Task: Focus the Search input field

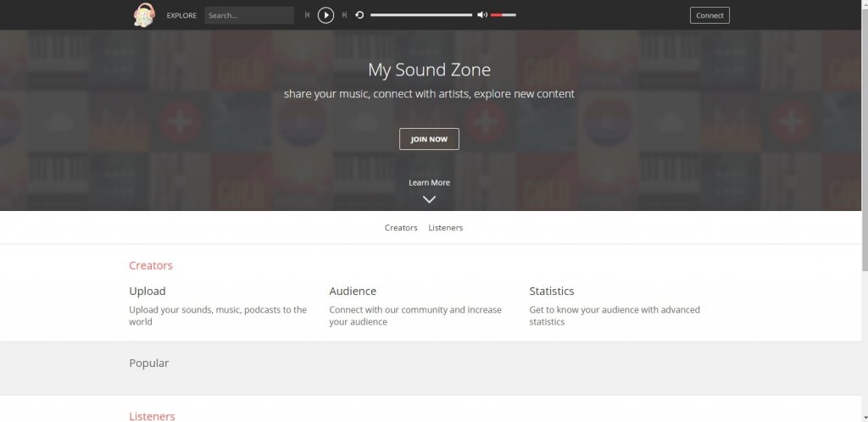Action: click(248, 15)
